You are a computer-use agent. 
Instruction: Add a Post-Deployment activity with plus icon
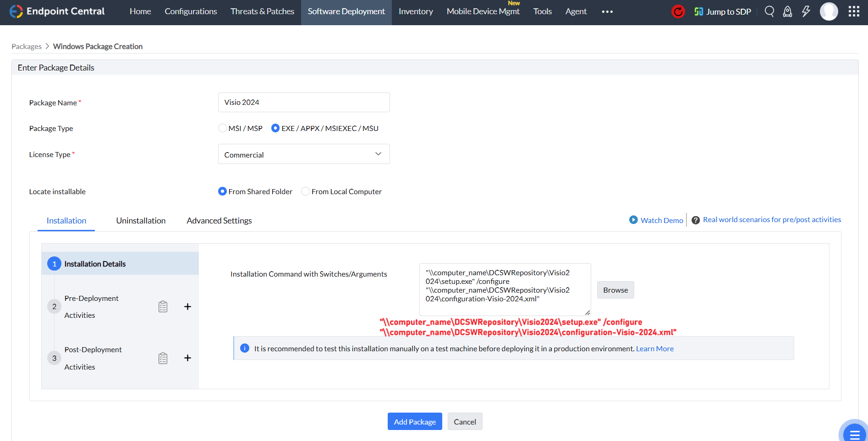[x=187, y=358]
